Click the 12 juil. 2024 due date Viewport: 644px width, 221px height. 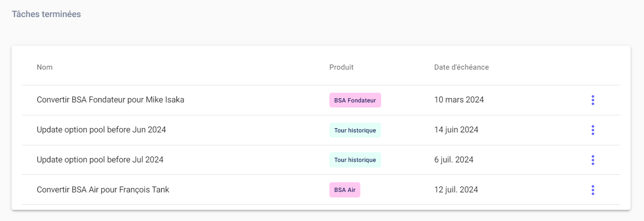click(456, 189)
